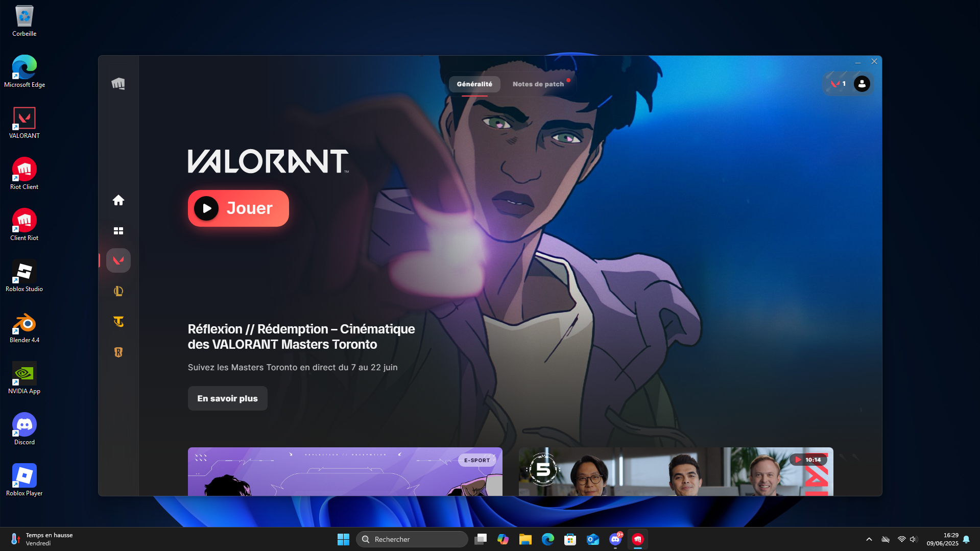Image resolution: width=980 pixels, height=551 pixels.
Task: Select the Riot Client desktop shortcut
Action: pos(25,174)
